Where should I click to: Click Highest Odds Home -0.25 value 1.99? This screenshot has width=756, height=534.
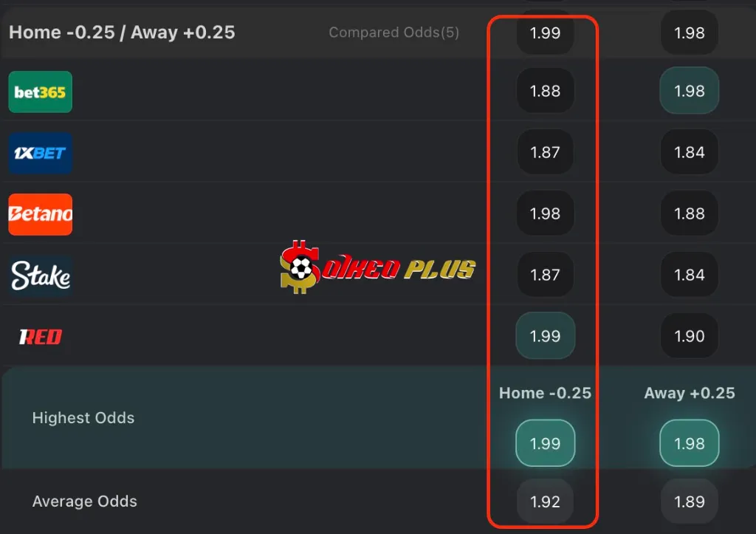pyautogui.click(x=545, y=443)
